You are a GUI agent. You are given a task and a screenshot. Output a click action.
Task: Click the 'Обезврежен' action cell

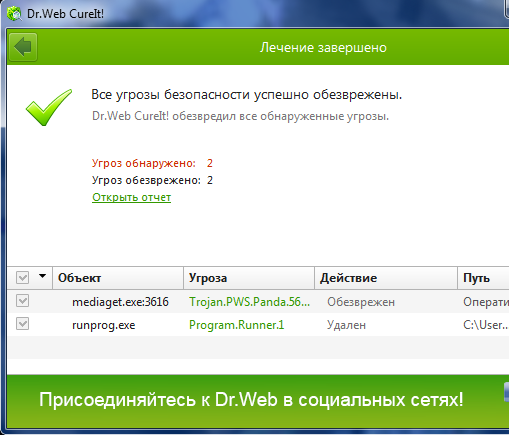coord(361,302)
